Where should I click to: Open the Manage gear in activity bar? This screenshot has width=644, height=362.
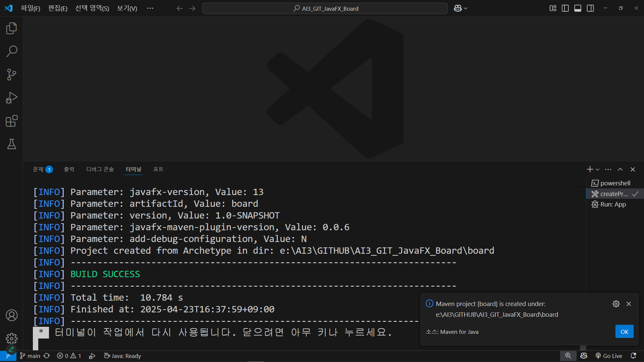[x=11, y=339]
